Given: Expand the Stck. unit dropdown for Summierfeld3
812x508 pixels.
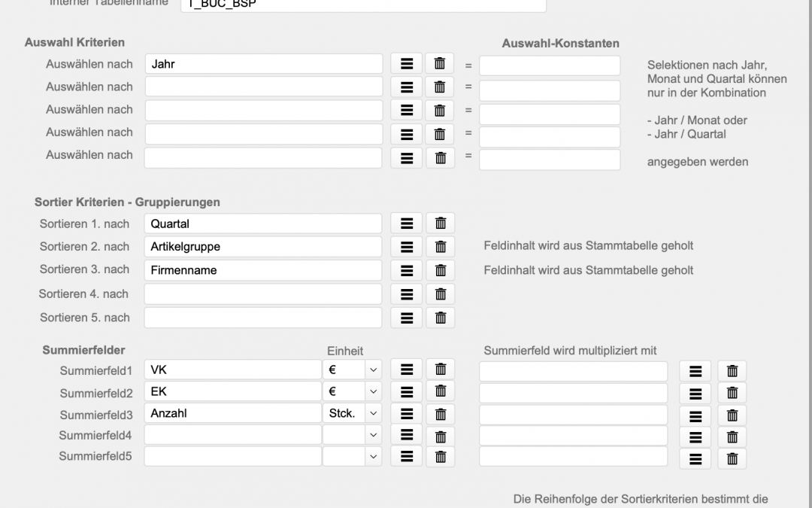Looking at the screenshot, I should [x=374, y=413].
